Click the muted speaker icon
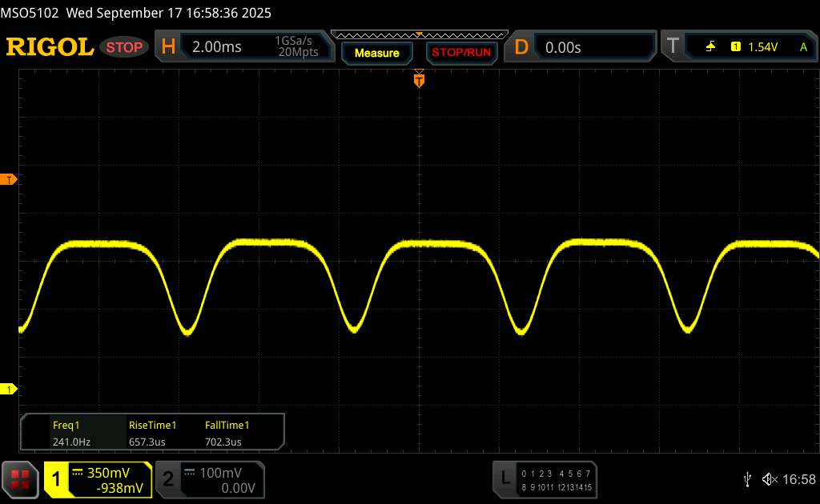Viewport: 820px width, 504px height. [x=770, y=478]
